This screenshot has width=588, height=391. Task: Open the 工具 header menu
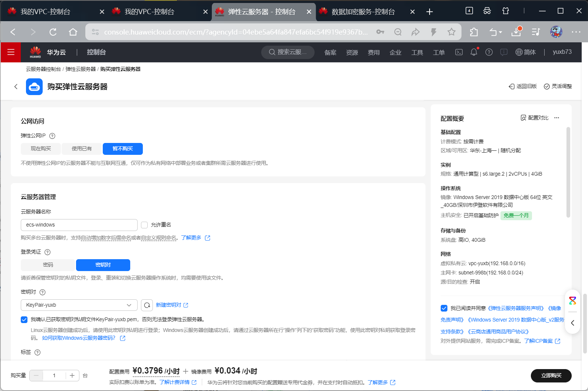pyautogui.click(x=417, y=52)
